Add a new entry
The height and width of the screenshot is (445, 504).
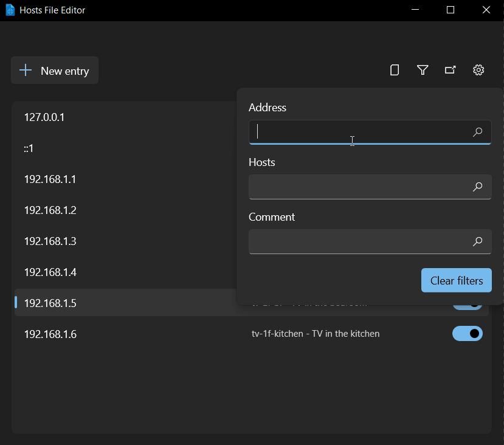[x=55, y=71]
